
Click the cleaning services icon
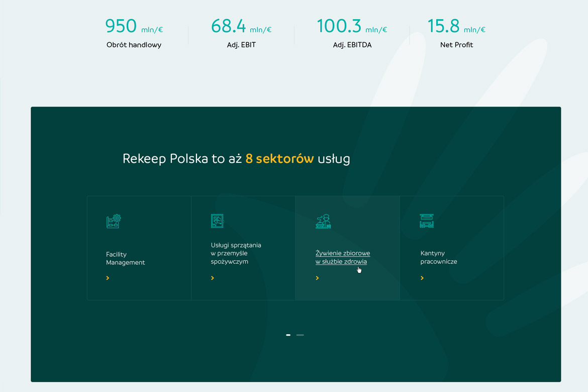click(217, 221)
